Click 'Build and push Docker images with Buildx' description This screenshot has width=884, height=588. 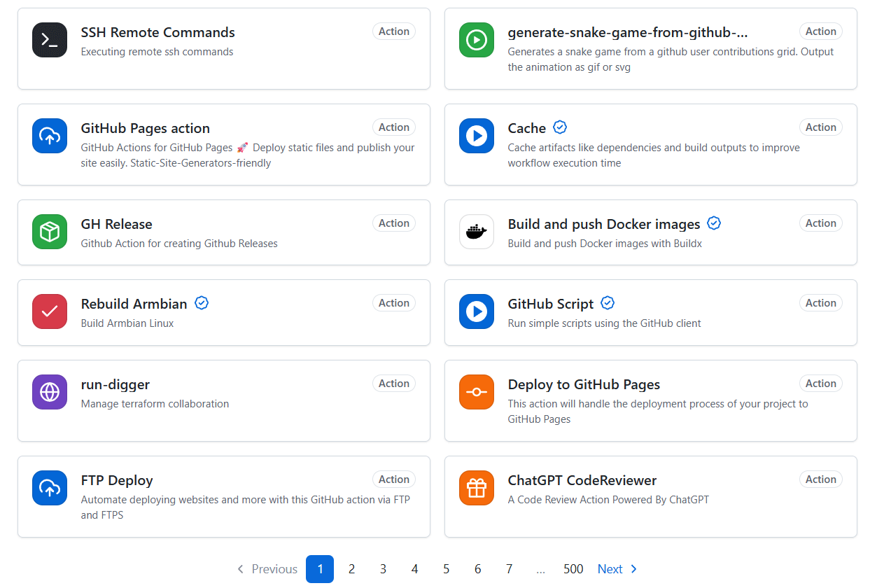(605, 244)
